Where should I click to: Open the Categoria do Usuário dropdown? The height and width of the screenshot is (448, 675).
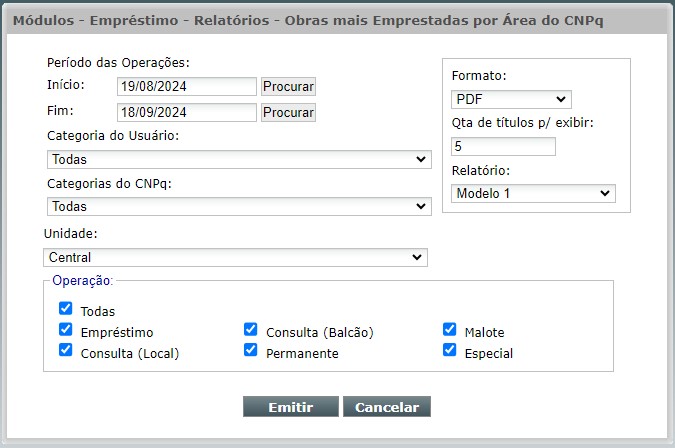239,159
